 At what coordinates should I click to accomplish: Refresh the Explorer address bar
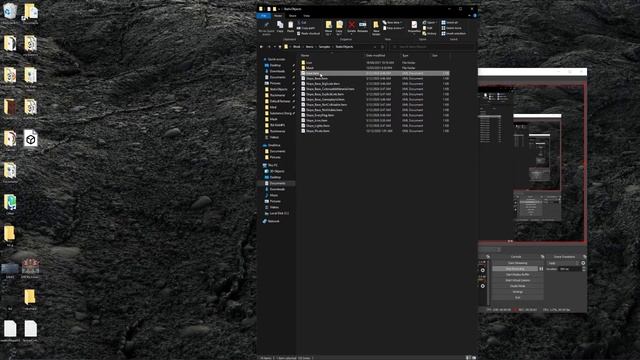(x=382, y=47)
